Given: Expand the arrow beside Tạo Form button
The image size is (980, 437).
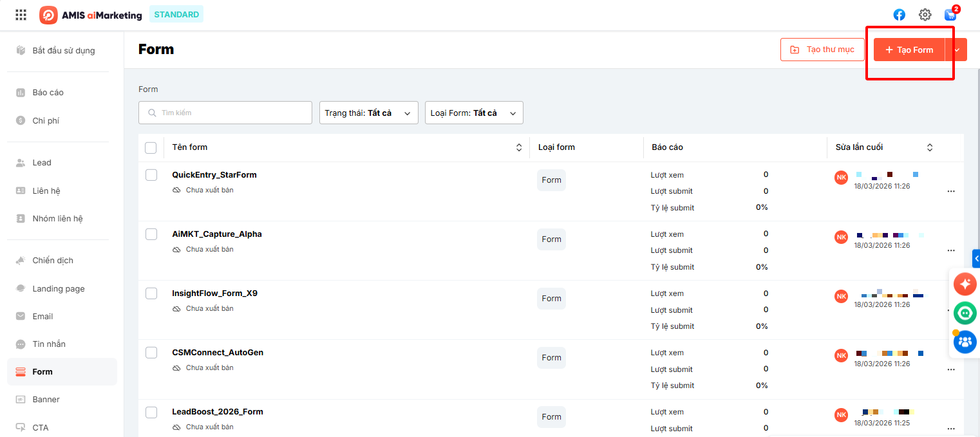Looking at the screenshot, I should [x=956, y=50].
